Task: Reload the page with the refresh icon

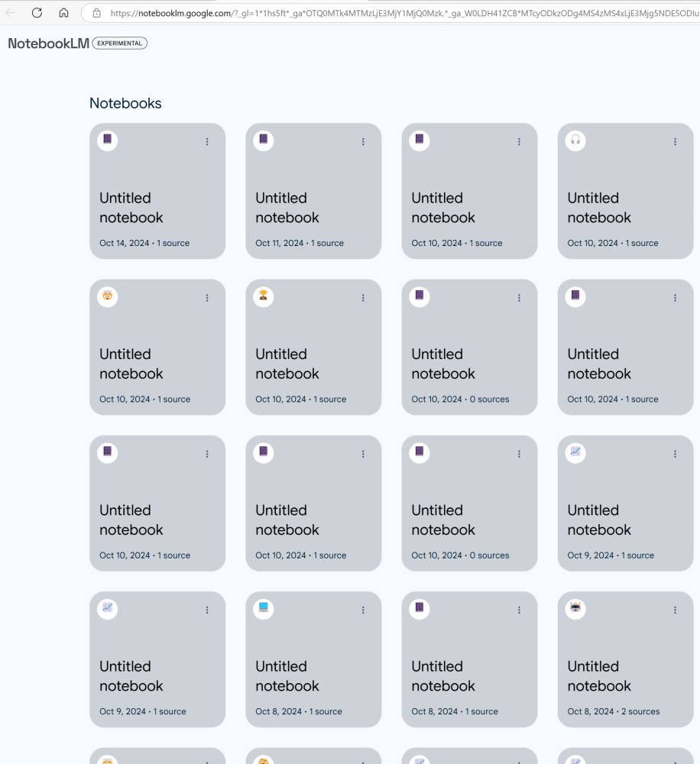Action: coord(37,13)
